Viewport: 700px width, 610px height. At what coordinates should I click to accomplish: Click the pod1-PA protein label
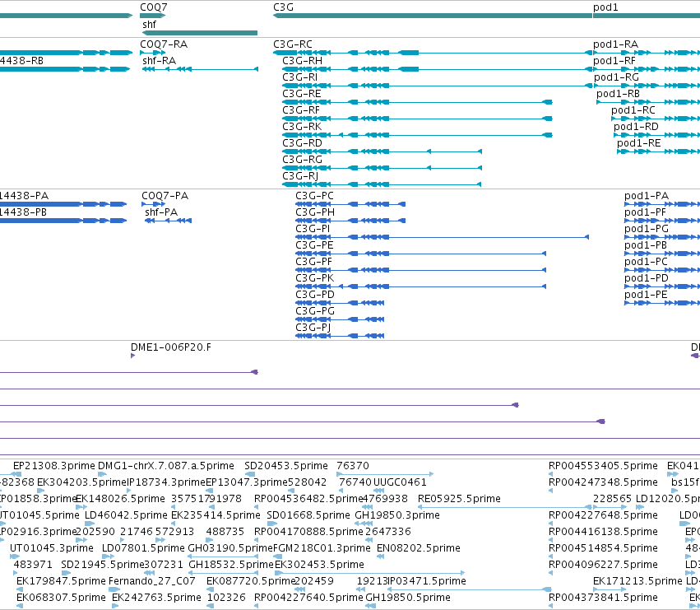pyautogui.click(x=647, y=196)
